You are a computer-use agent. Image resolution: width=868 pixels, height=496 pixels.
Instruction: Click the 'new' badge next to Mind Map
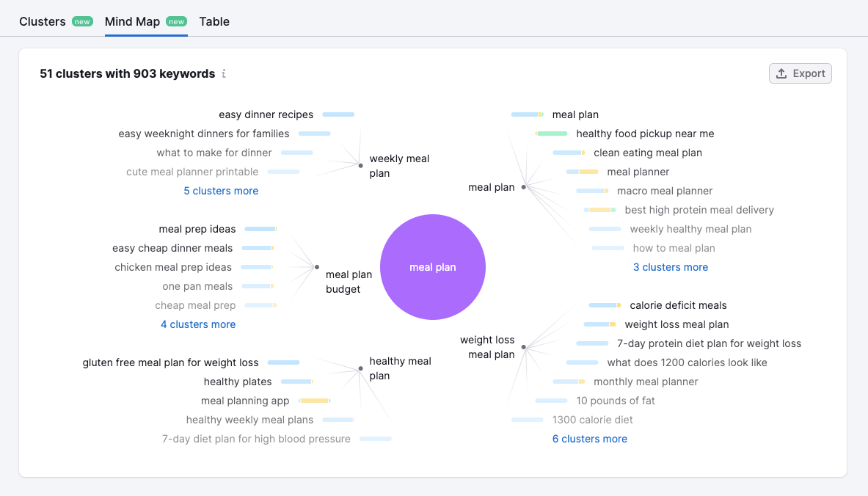coord(176,21)
